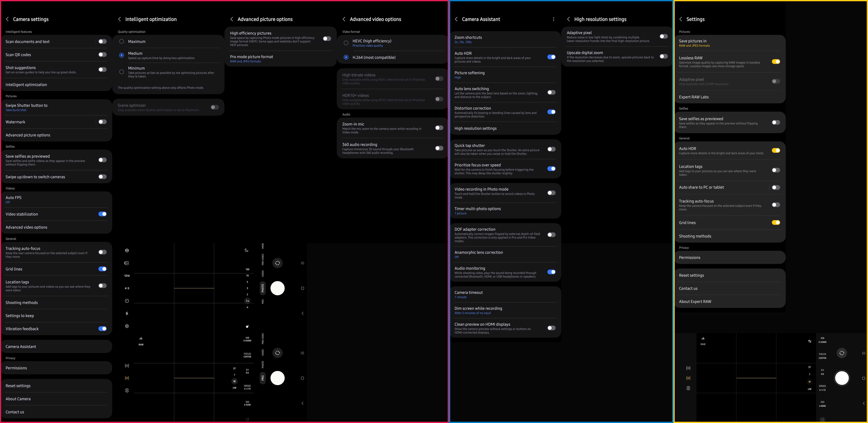Select the circular spot metering icon in Expert RAW
Image resolution: width=868 pixels, height=423 pixels.
click(688, 388)
